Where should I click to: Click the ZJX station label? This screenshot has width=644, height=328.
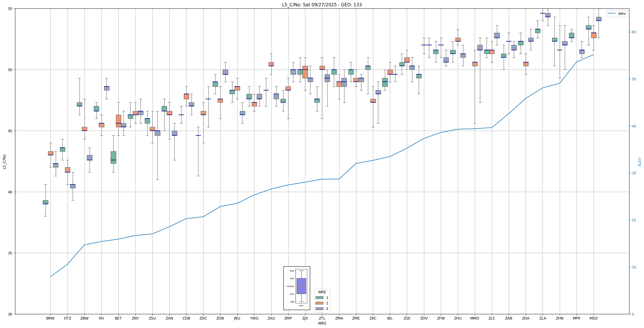(x=305, y=318)
